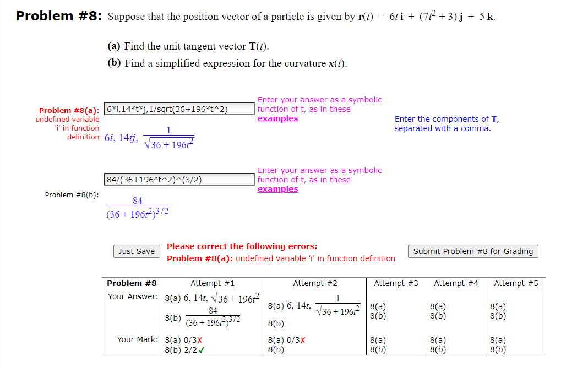
Task: Select the Attempt #5 column header
Action: click(x=515, y=283)
